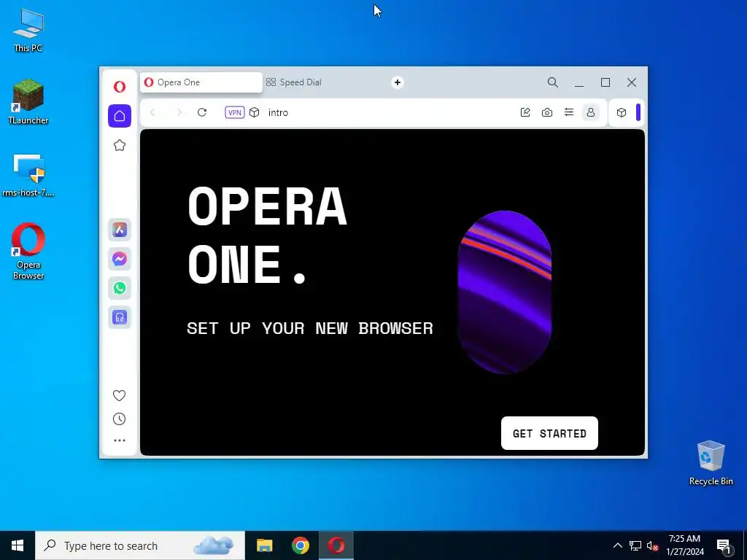Open the heart Pinboards icon
The width and height of the screenshot is (747, 560).
pos(119,395)
